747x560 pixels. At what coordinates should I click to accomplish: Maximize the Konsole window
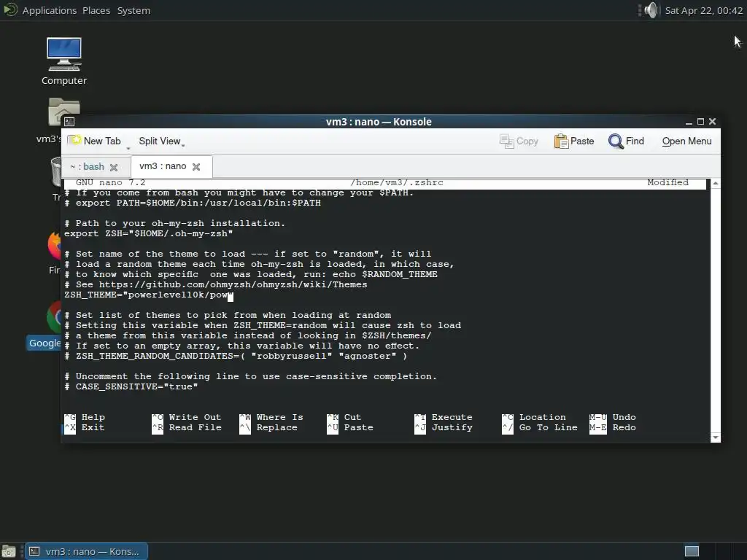(x=700, y=122)
